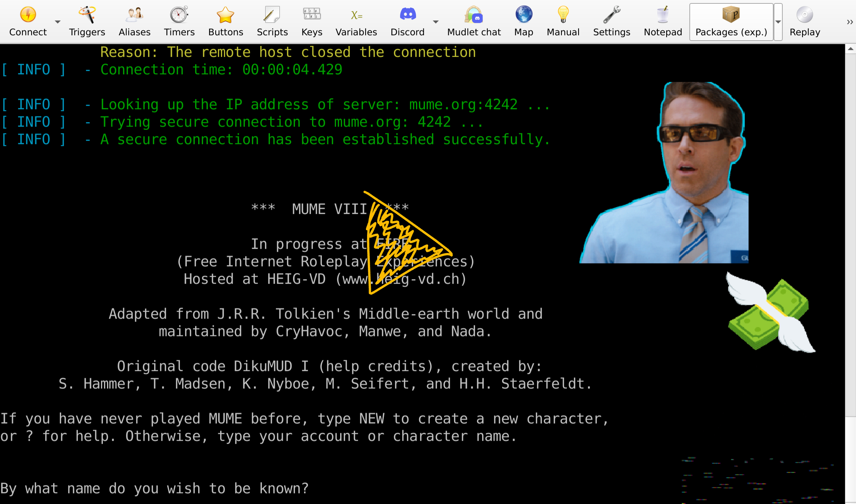Open the Buttons editor
Image resolution: width=856 pixels, height=504 pixels.
[x=225, y=22]
